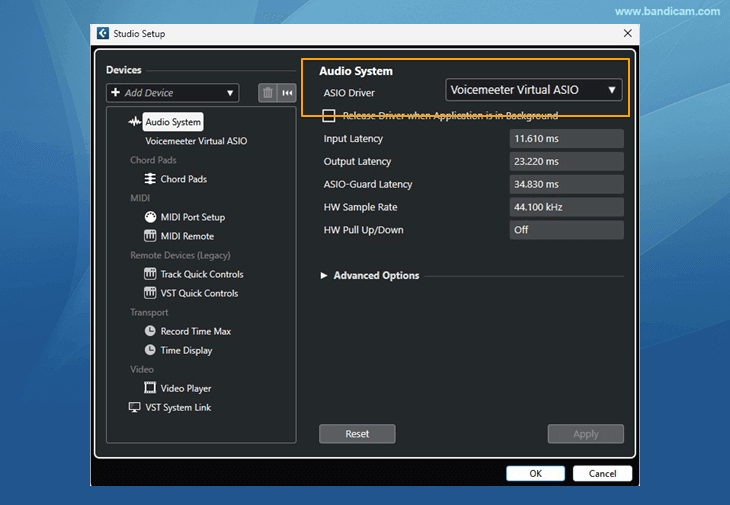Select VST Quick Controls entry
This screenshot has width=730, height=505.
tap(199, 293)
